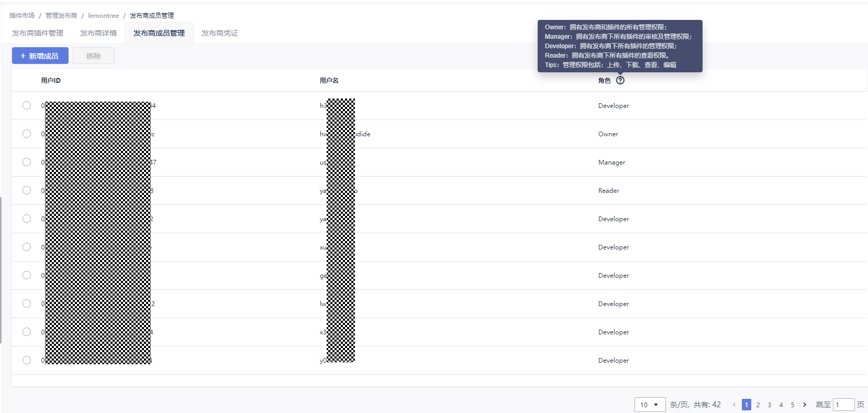Viewport: 868px width, 413px height.
Task: Select the radio button for the Reader row
Action: click(27, 190)
